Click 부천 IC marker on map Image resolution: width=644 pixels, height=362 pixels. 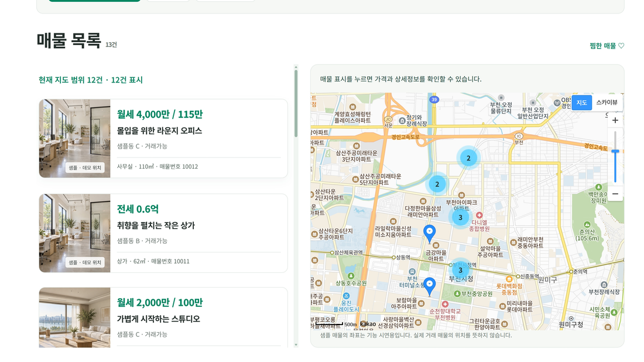(x=519, y=136)
